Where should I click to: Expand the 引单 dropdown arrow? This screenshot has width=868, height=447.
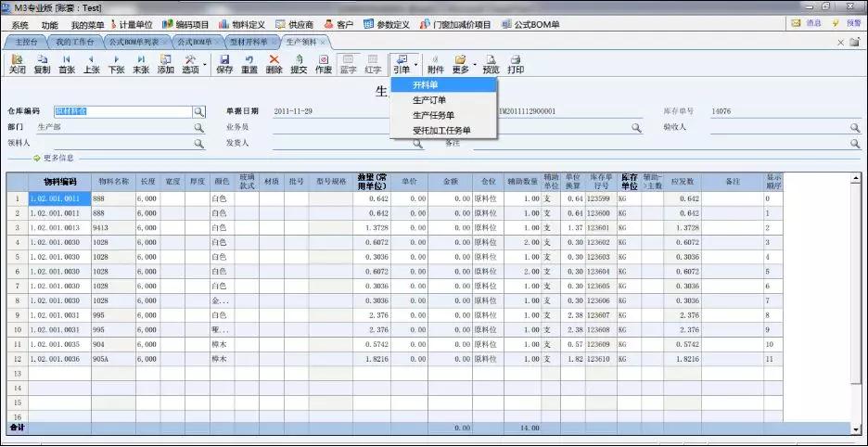coord(415,65)
